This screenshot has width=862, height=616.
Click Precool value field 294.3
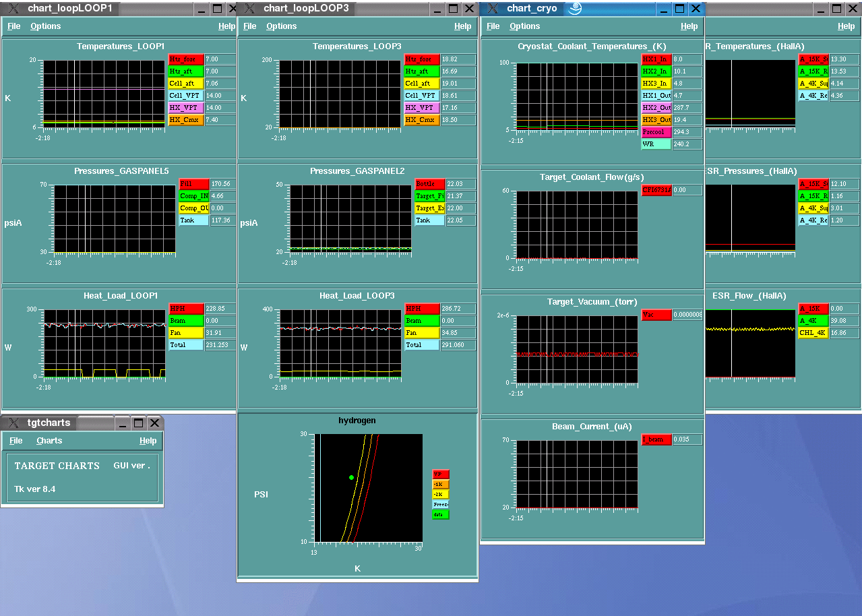(x=687, y=132)
